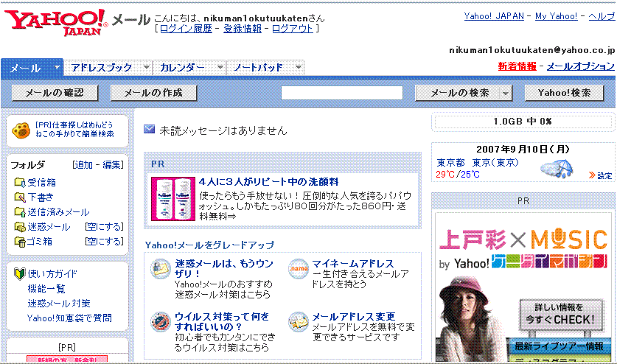
Task: Click the virus protection promo icon
Action: [x=160, y=321]
